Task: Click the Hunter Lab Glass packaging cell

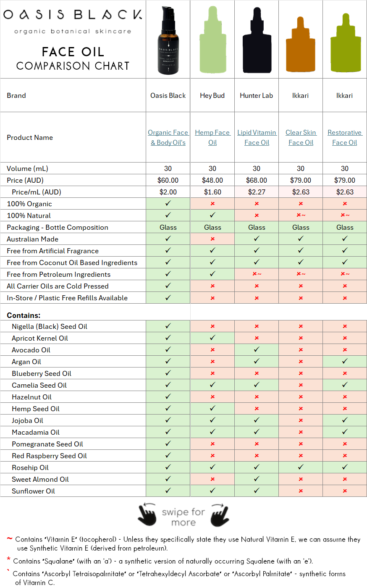Action: (x=257, y=227)
